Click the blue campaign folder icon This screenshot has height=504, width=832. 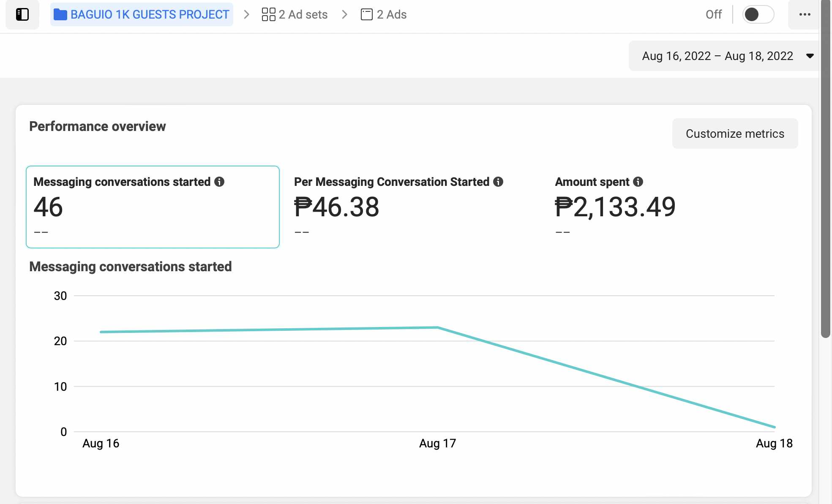click(x=60, y=15)
